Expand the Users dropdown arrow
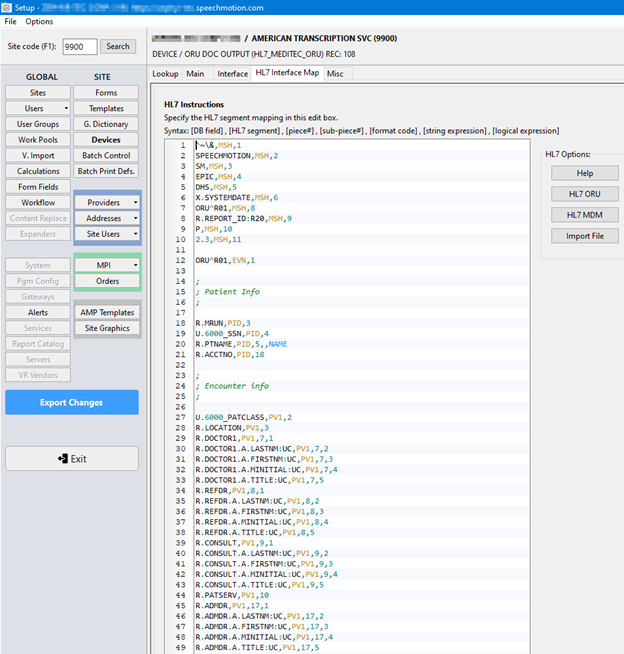The height and width of the screenshot is (654, 624). [x=66, y=108]
